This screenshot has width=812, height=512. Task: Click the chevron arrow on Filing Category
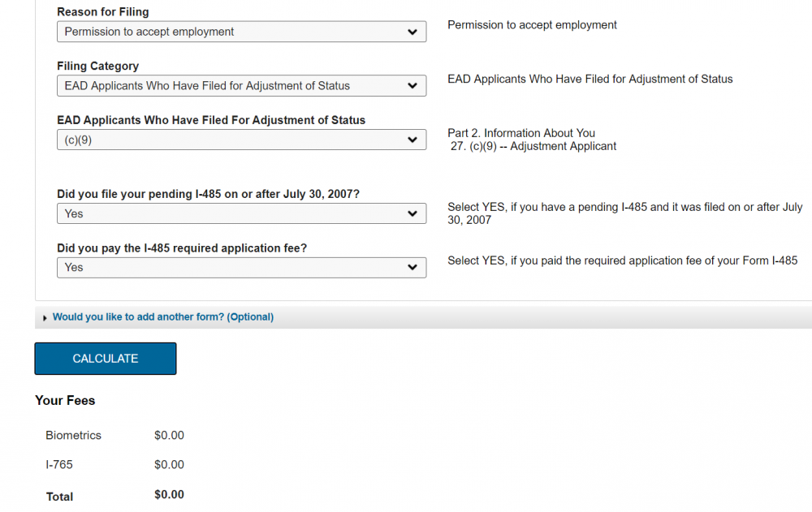412,86
